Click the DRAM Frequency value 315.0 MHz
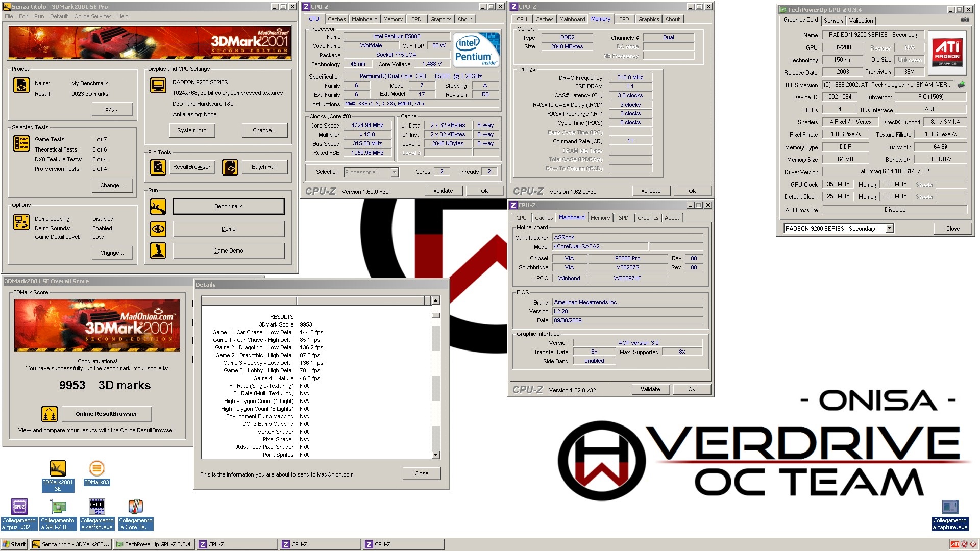Image resolution: width=980 pixels, height=551 pixels. [x=630, y=78]
